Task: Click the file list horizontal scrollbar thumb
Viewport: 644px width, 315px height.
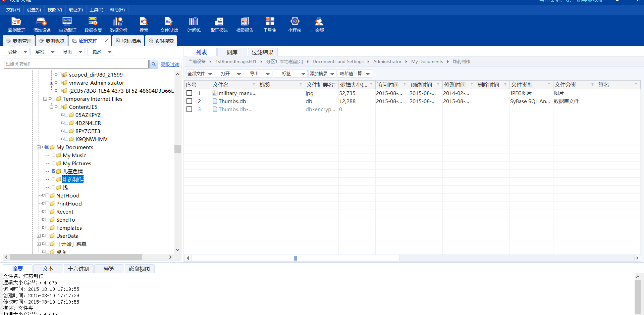Action: click(x=295, y=258)
